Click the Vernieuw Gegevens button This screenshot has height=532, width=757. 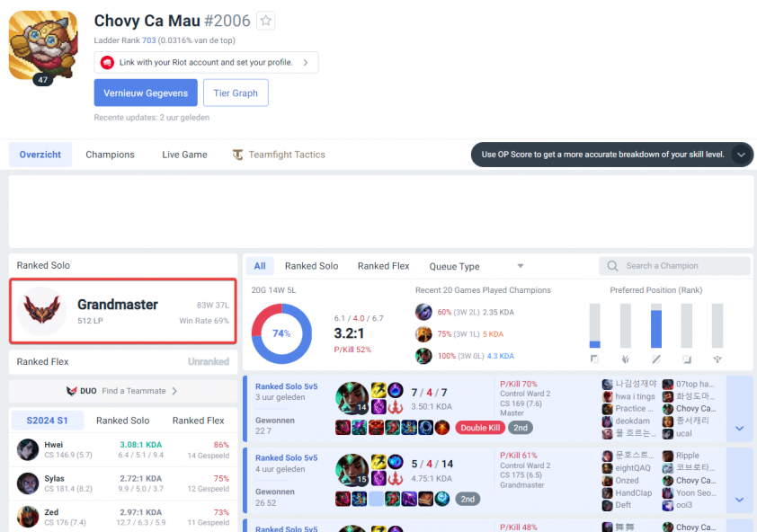pos(146,93)
